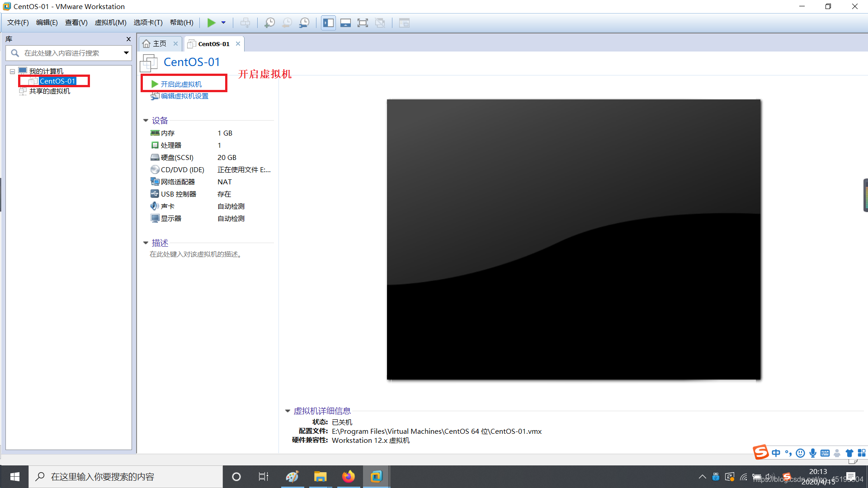Viewport: 868px width, 488px height.
Task: Open the 文件(F) menu
Action: point(18,23)
